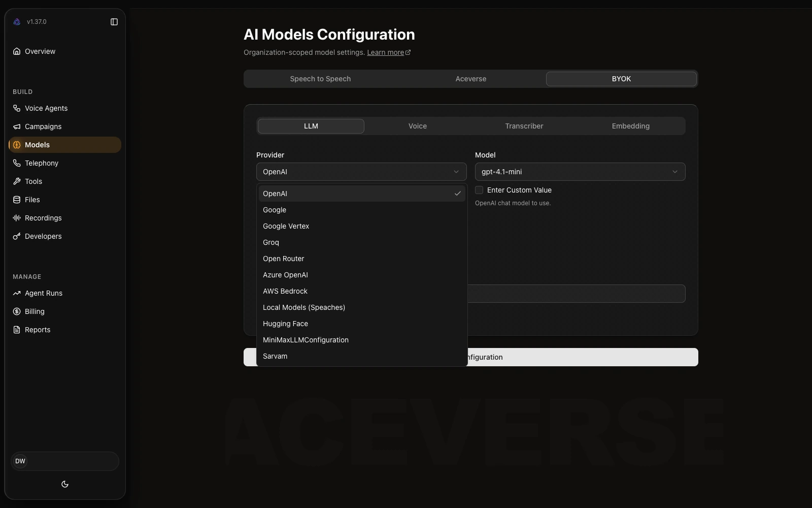Viewport: 812px width, 508px height.
Task: Switch to the Transcriber tab
Action: pos(524,126)
